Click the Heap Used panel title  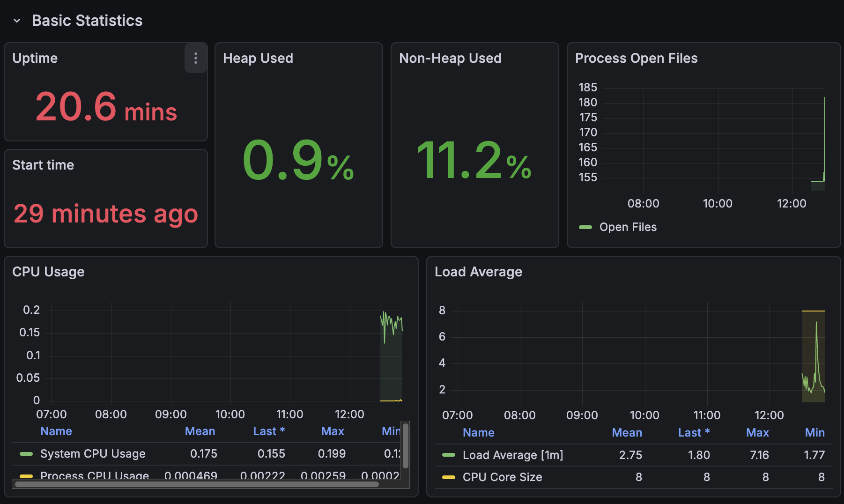click(x=258, y=58)
